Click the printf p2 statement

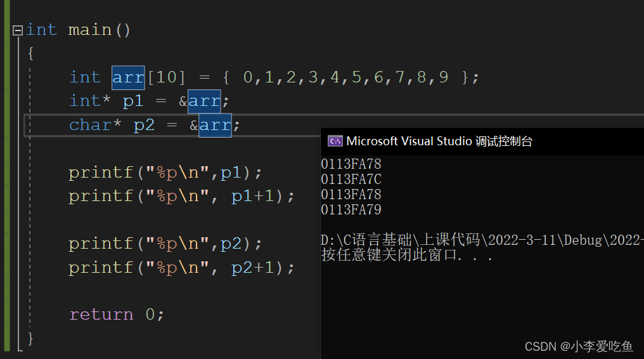click(x=165, y=244)
